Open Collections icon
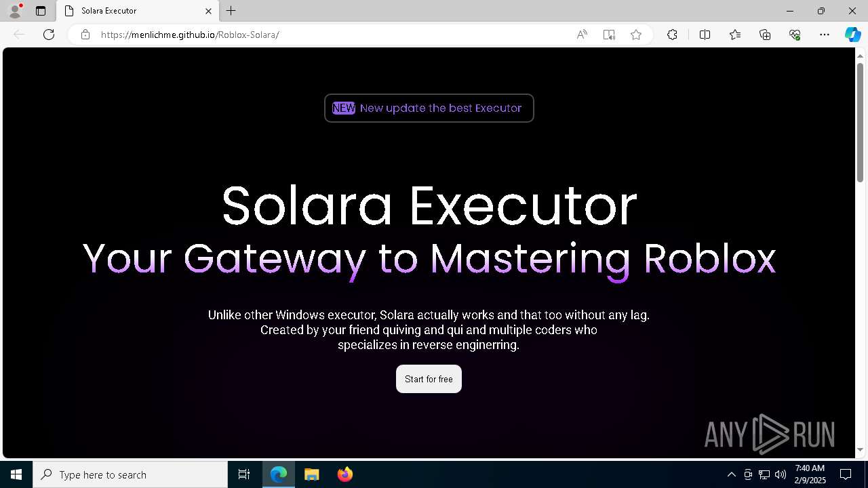 [765, 35]
